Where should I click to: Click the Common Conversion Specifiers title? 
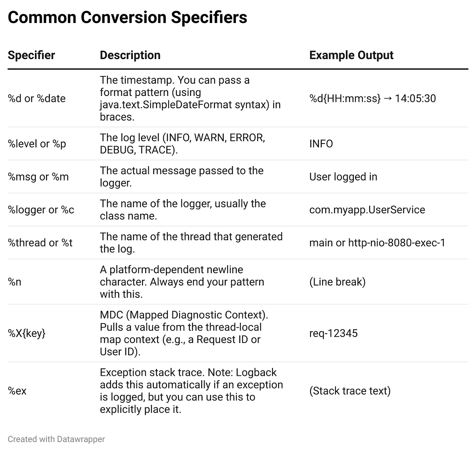(x=127, y=17)
